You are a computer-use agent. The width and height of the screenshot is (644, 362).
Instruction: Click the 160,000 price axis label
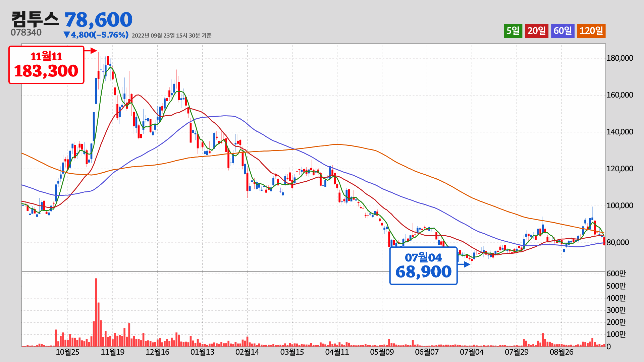pos(620,95)
